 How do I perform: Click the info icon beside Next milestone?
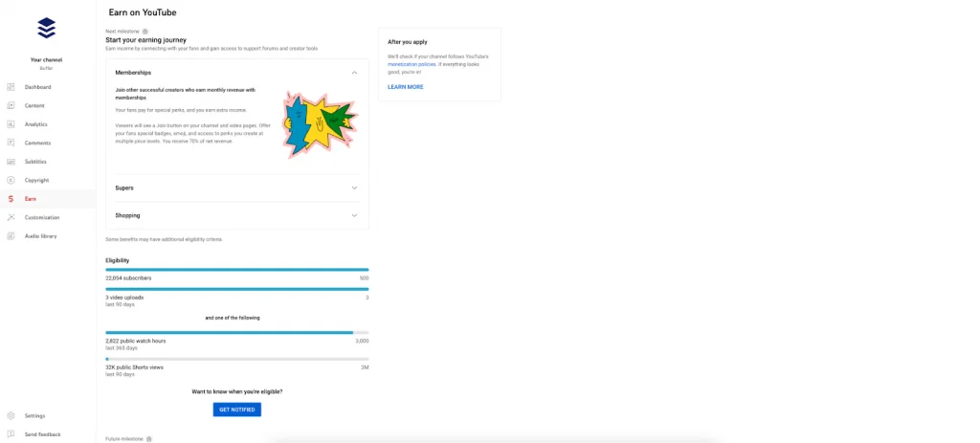pos(145,31)
